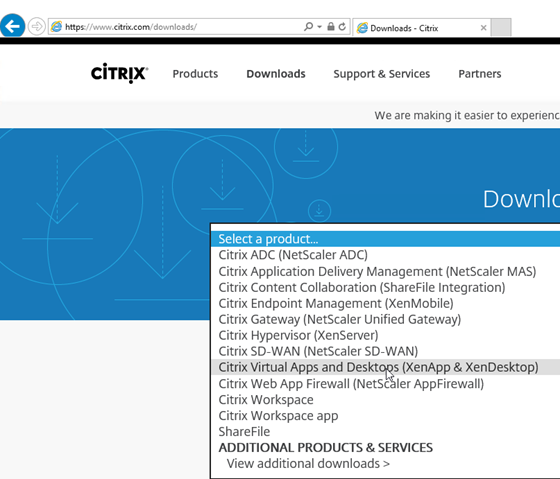
Task: Open the Products navigation menu
Action: coord(195,74)
